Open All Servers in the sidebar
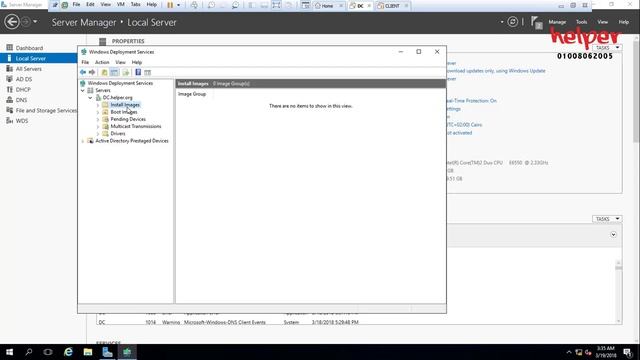The image size is (640, 360). pos(29,69)
